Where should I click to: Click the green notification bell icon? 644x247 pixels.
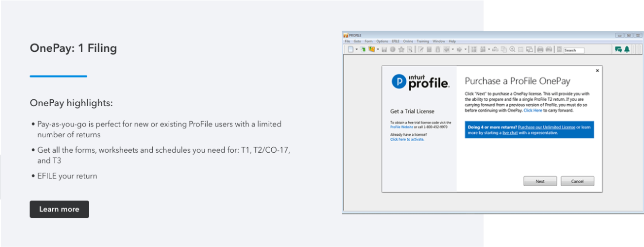coord(627,49)
